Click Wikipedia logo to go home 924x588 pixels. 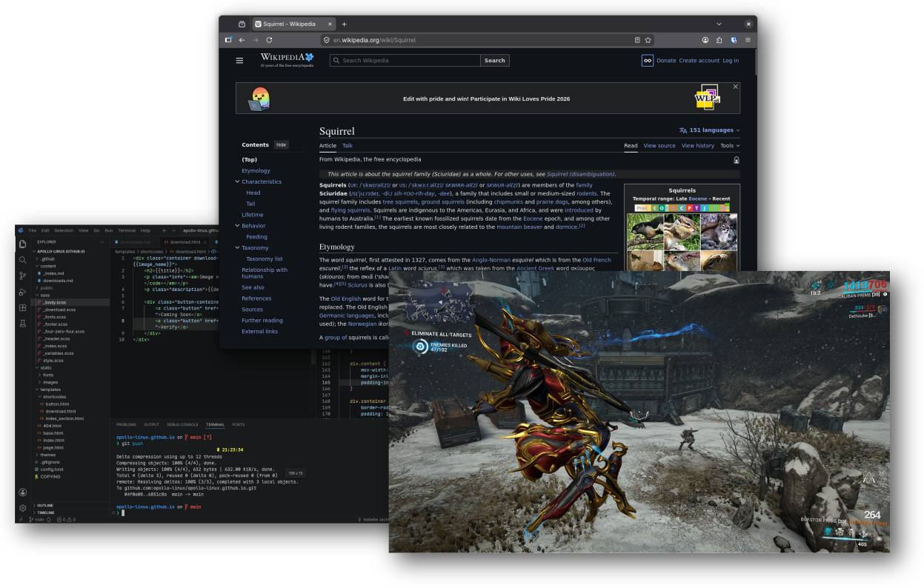pos(287,59)
